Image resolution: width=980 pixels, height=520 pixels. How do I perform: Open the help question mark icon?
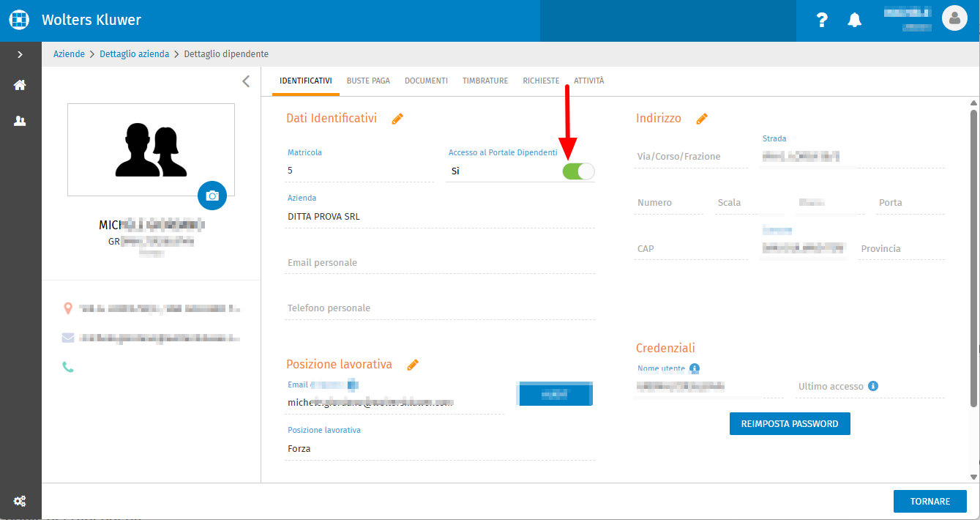[823, 21]
